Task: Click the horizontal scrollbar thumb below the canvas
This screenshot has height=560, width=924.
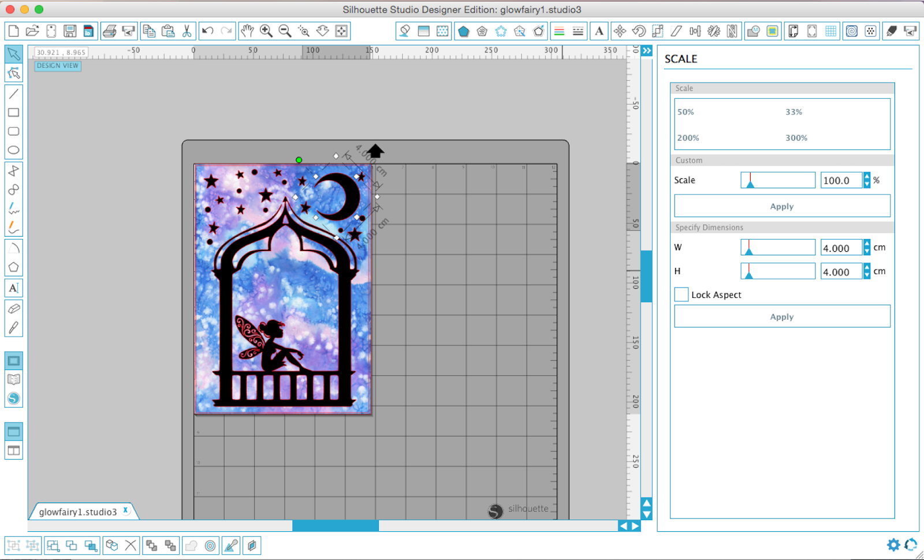Action: pos(336,526)
